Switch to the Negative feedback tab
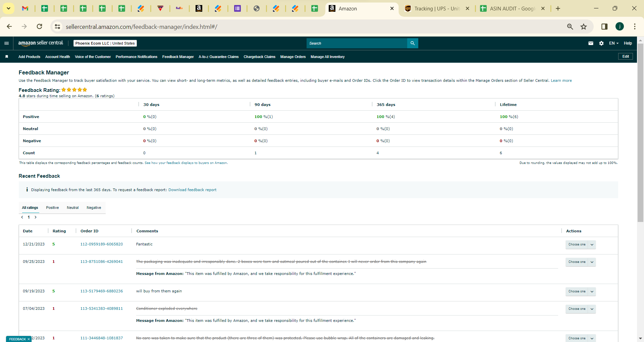644x342 pixels. point(94,208)
